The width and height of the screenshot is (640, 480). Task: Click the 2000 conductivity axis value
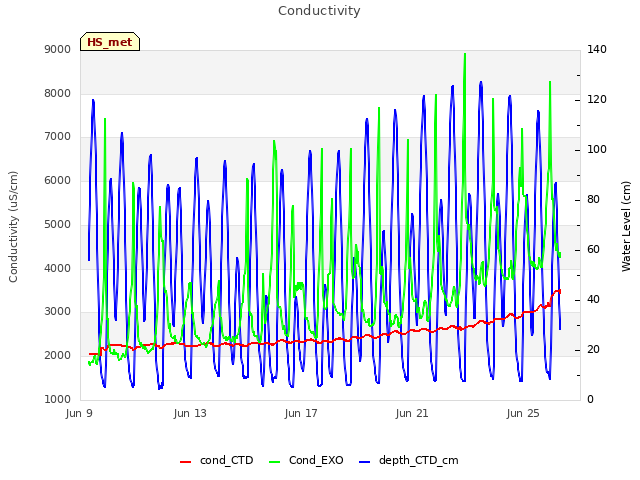pos(58,356)
